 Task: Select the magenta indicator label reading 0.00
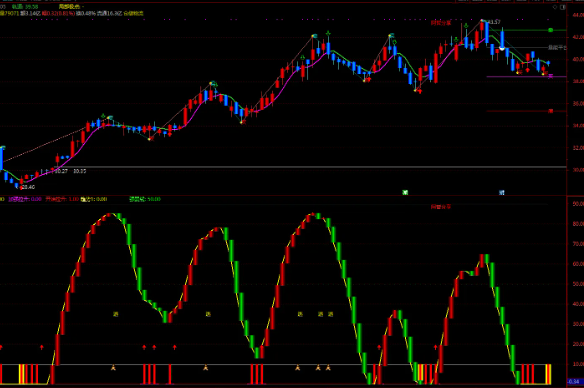point(25,199)
